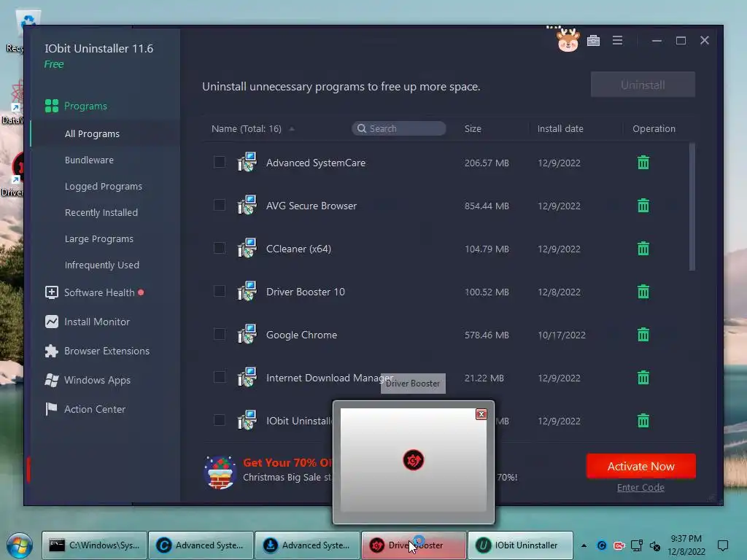
Task: Tick the CCleaner (x64) checkbox
Action: pyautogui.click(x=219, y=248)
